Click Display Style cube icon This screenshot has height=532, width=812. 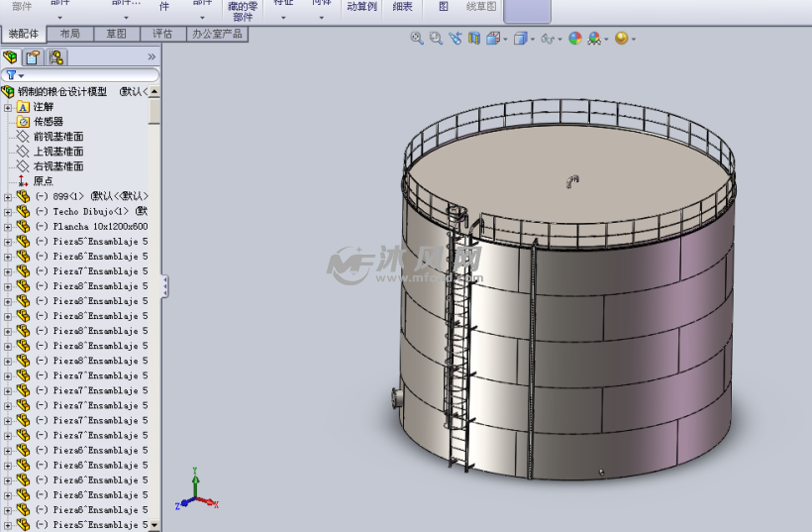coord(520,39)
